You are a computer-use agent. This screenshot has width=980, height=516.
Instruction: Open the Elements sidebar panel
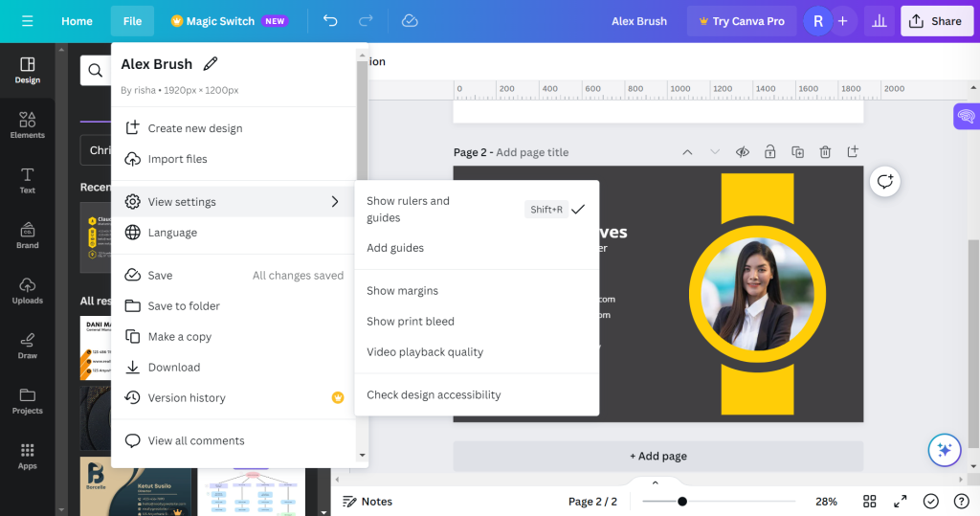click(x=28, y=125)
